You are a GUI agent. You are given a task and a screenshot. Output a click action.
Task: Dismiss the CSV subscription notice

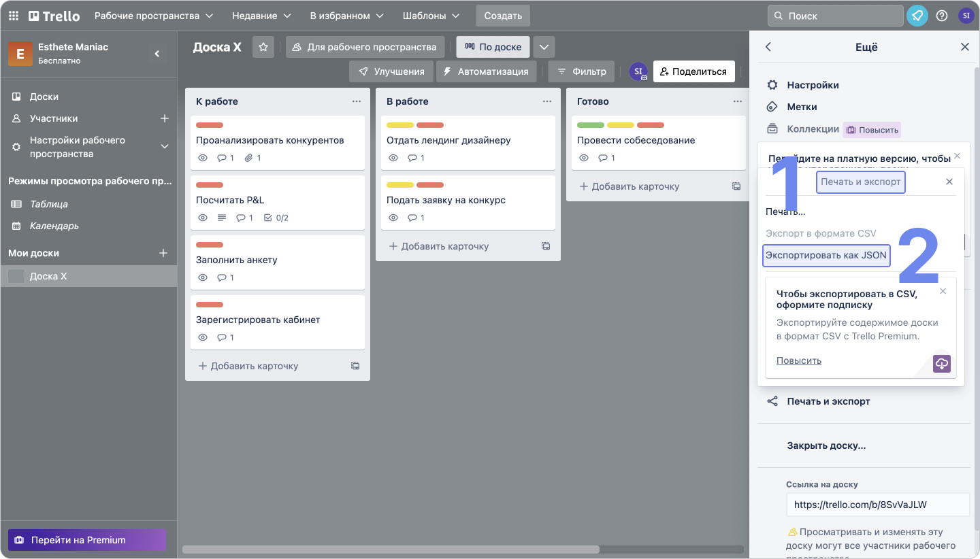(x=943, y=291)
